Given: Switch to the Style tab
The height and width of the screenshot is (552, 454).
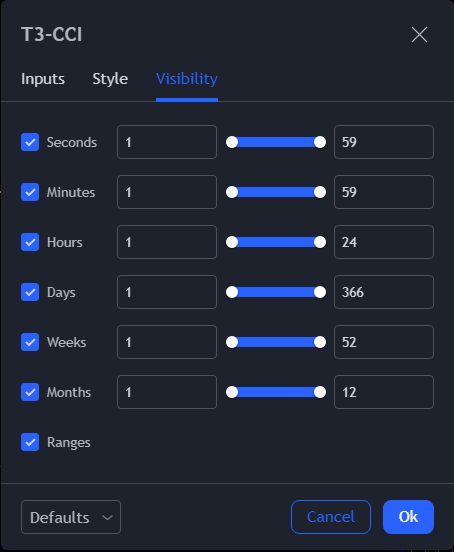Looking at the screenshot, I should click(110, 79).
